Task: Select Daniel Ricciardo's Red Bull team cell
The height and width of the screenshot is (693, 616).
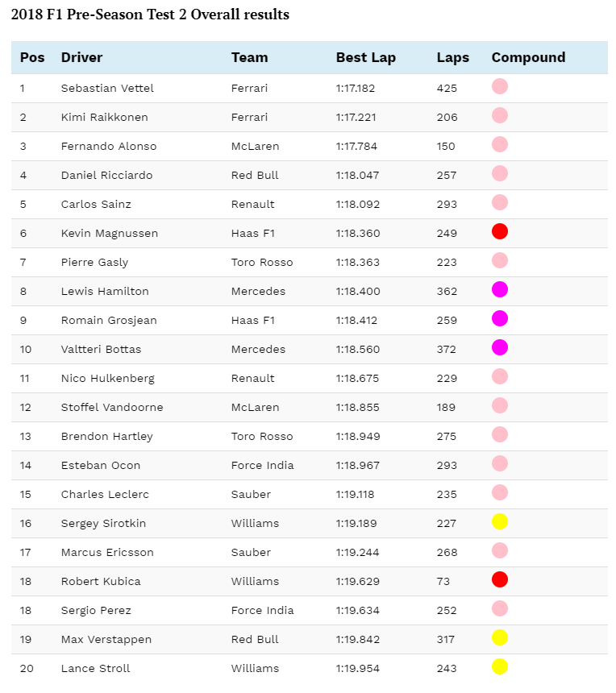Action: [255, 176]
